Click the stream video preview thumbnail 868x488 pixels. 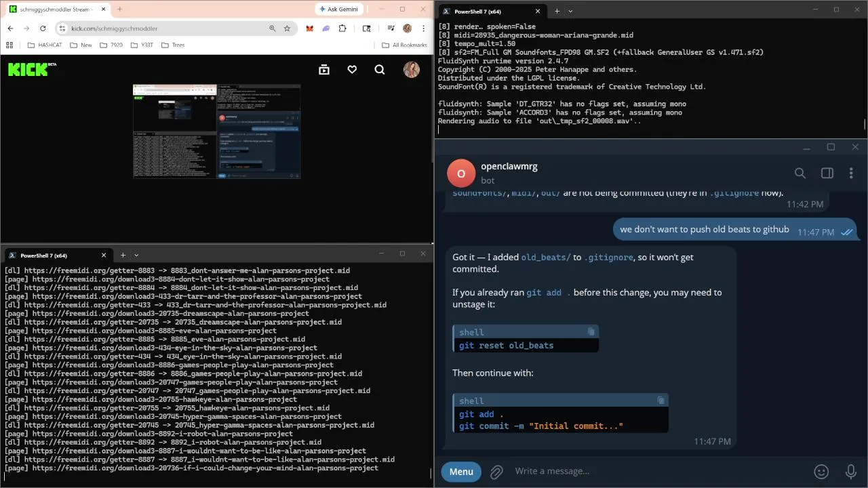(x=216, y=131)
